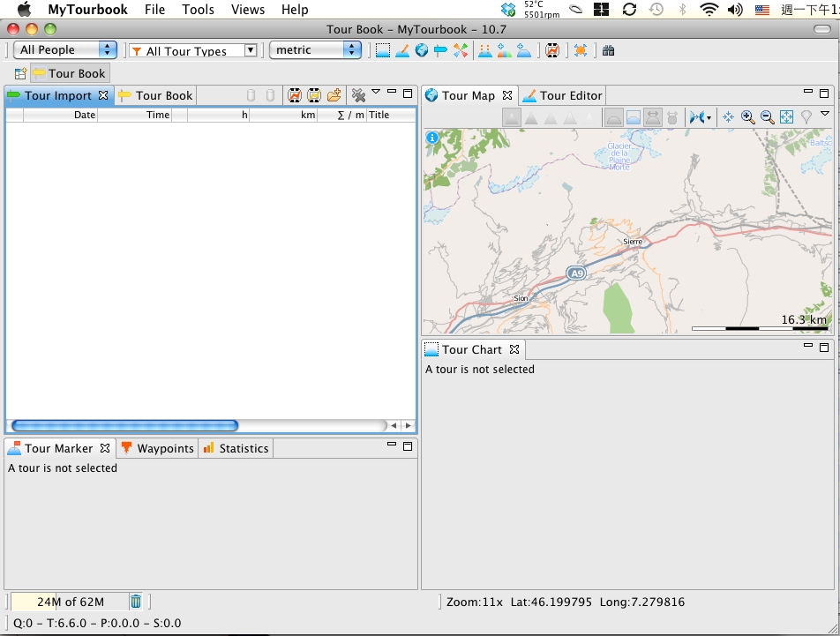Click the four-arrows center icon in map toolbar
Viewport: 840px width, 636px height.
(728, 117)
